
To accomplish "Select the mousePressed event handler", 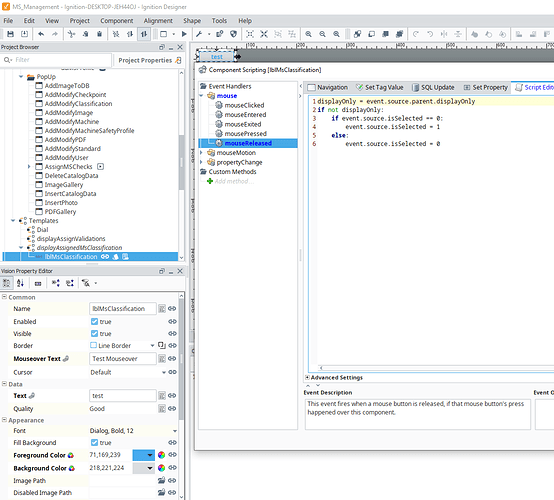I will pyautogui.click(x=246, y=134).
